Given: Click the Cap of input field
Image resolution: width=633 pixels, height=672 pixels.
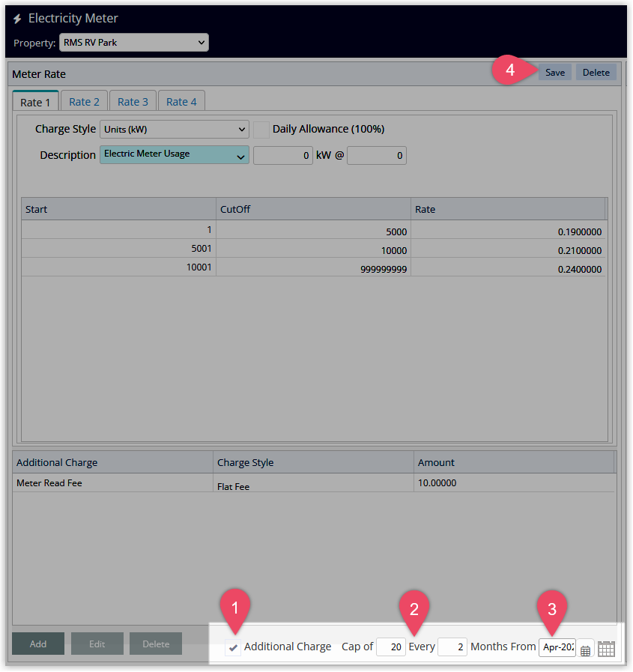Looking at the screenshot, I should click(390, 647).
